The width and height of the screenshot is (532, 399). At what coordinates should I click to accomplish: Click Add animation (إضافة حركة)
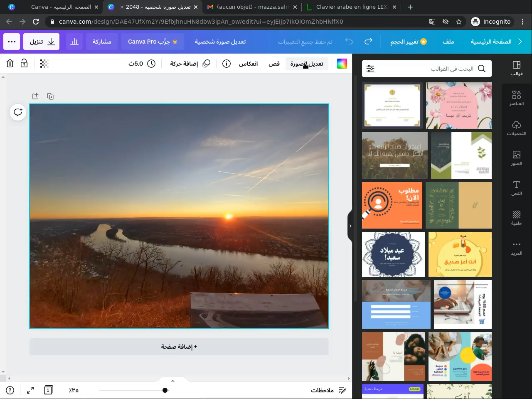pyautogui.click(x=190, y=64)
